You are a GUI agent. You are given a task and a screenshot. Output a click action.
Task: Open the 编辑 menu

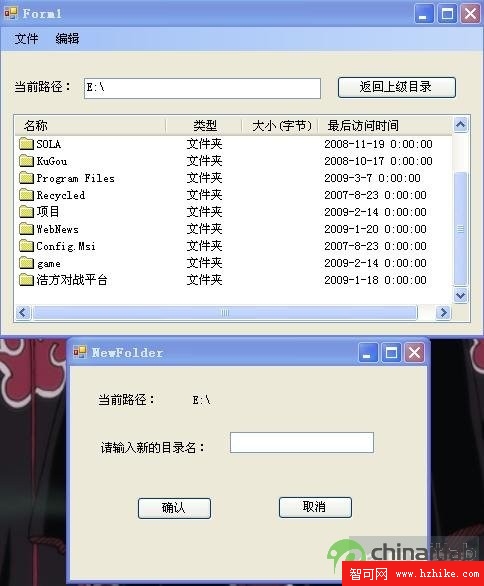[x=67, y=38]
